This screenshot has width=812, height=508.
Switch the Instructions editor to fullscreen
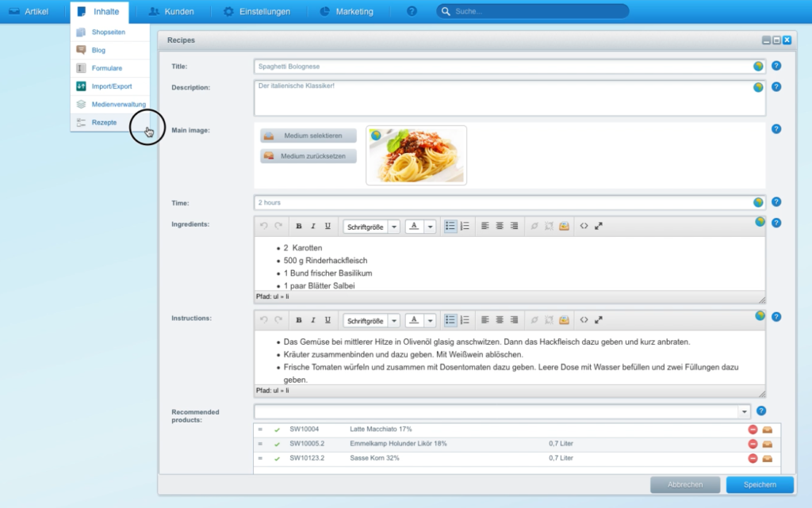pos(599,320)
